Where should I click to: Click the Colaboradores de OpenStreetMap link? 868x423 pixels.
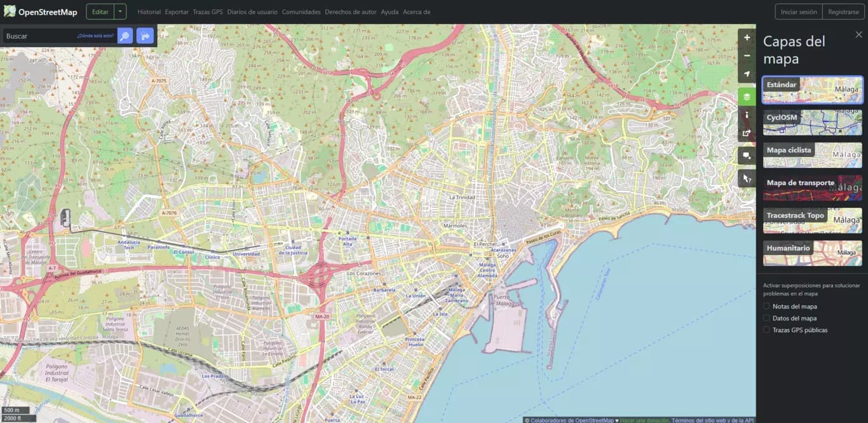coord(572,420)
